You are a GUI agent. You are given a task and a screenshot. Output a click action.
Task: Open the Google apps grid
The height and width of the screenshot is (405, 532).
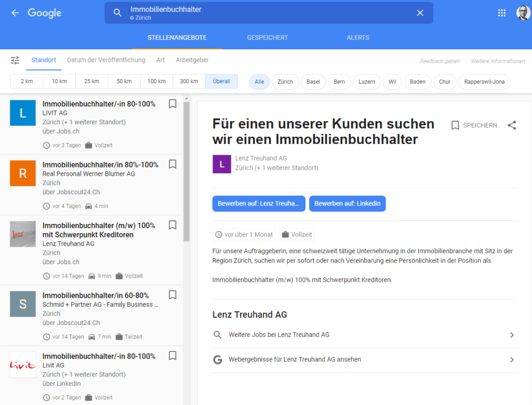click(501, 13)
